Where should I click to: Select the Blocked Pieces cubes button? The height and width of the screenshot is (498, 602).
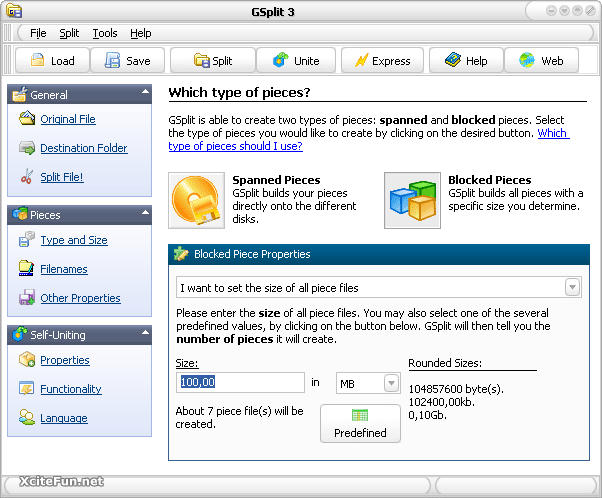tap(412, 200)
